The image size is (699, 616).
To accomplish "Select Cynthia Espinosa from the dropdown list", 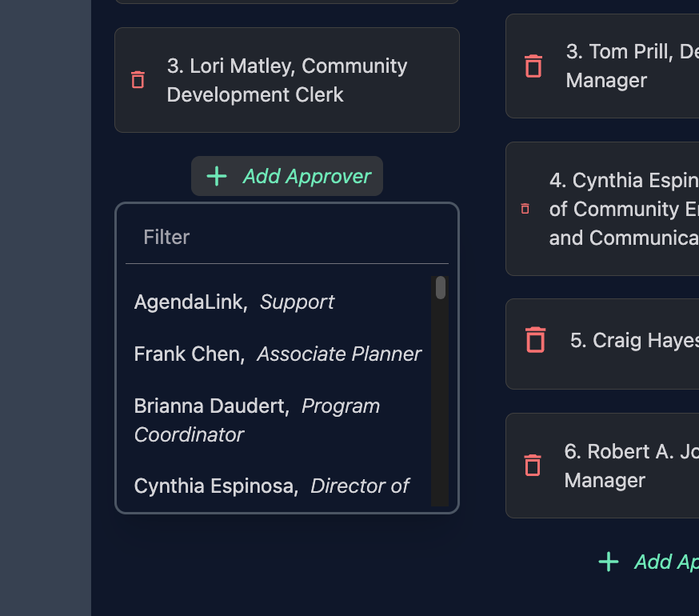I will [272, 486].
